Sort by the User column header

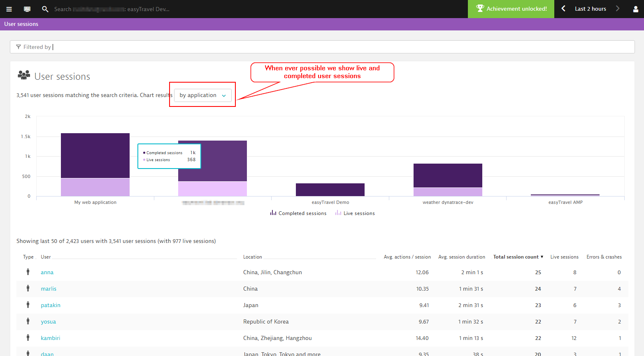click(46, 257)
